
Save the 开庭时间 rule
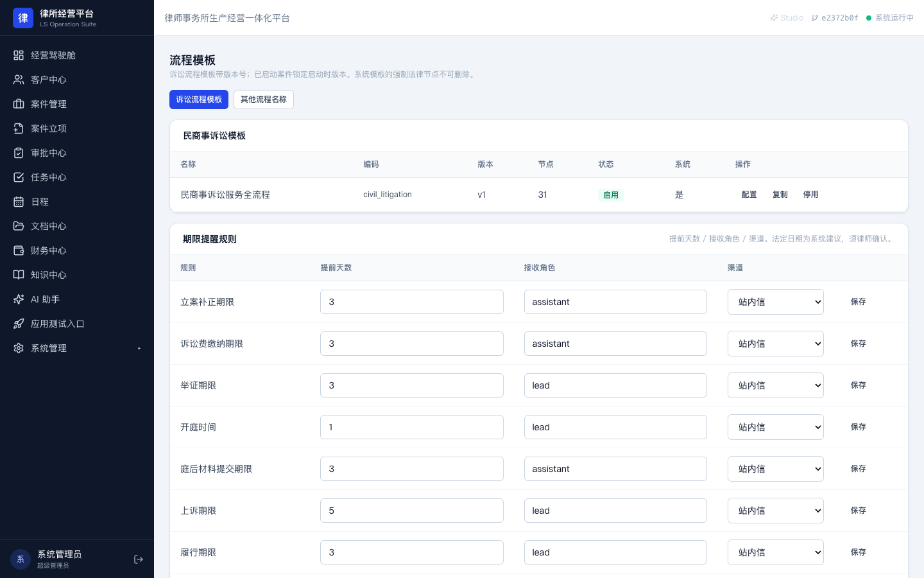[x=858, y=427]
